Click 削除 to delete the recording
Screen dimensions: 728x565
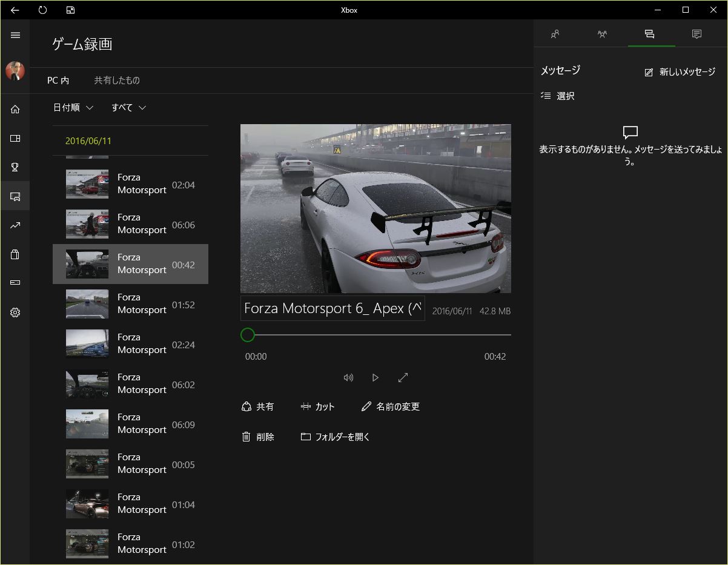[x=259, y=436]
